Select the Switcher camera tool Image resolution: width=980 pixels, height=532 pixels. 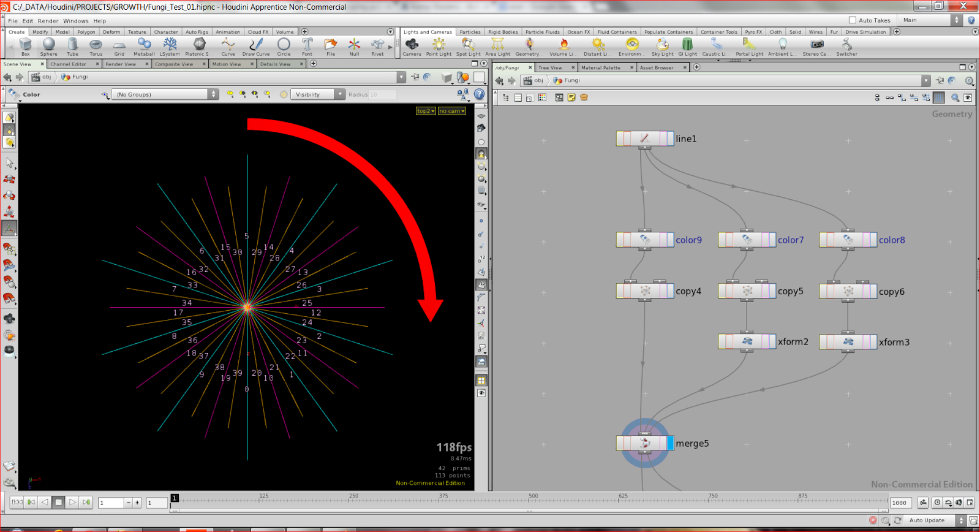coord(847,47)
